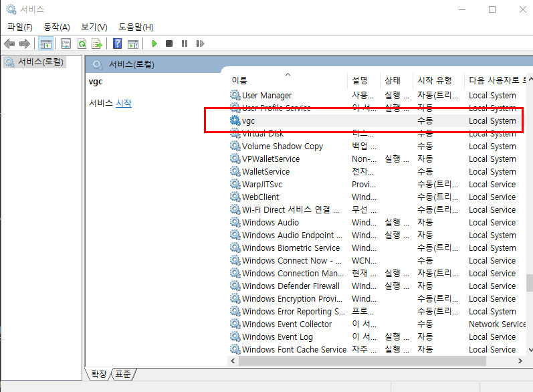This screenshot has height=392, width=533.
Task: Select Windows Connect Now service name
Action: [x=292, y=261]
